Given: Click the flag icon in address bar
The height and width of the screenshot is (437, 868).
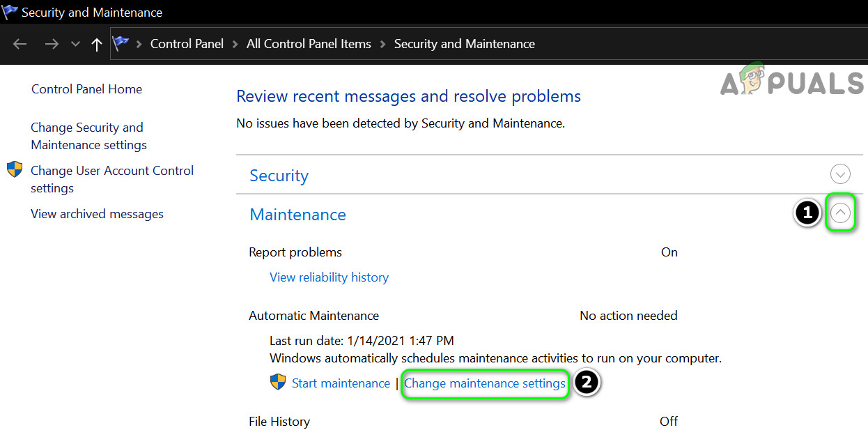Looking at the screenshot, I should [x=121, y=43].
